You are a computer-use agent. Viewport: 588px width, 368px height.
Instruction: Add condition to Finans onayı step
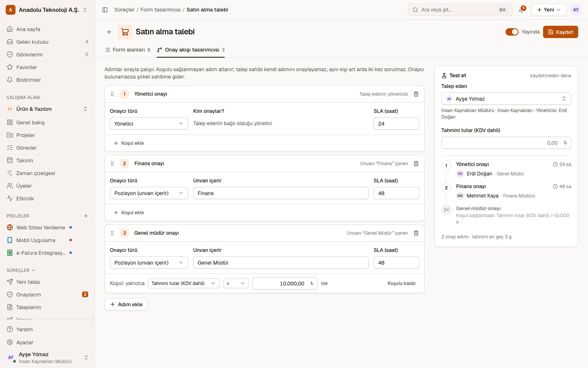click(x=129, y=212)
